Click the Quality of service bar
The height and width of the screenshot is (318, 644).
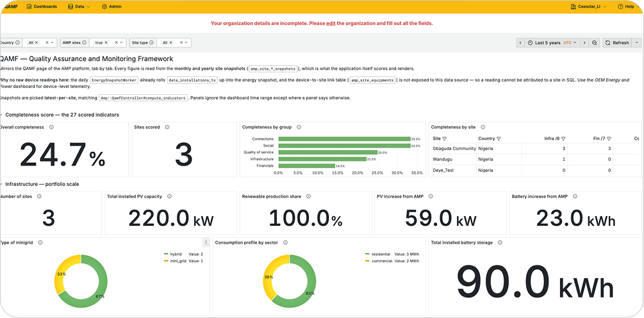click(x=327, y=153)
